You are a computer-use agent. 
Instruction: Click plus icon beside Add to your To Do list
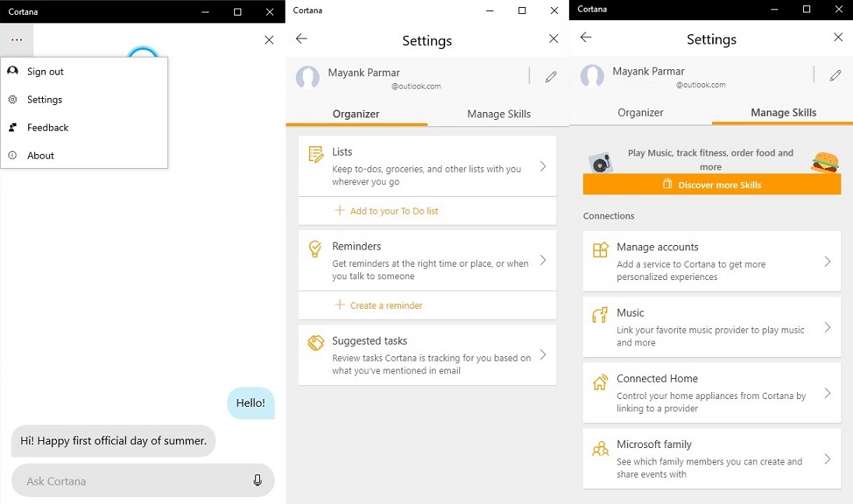(x=339, y=210)
